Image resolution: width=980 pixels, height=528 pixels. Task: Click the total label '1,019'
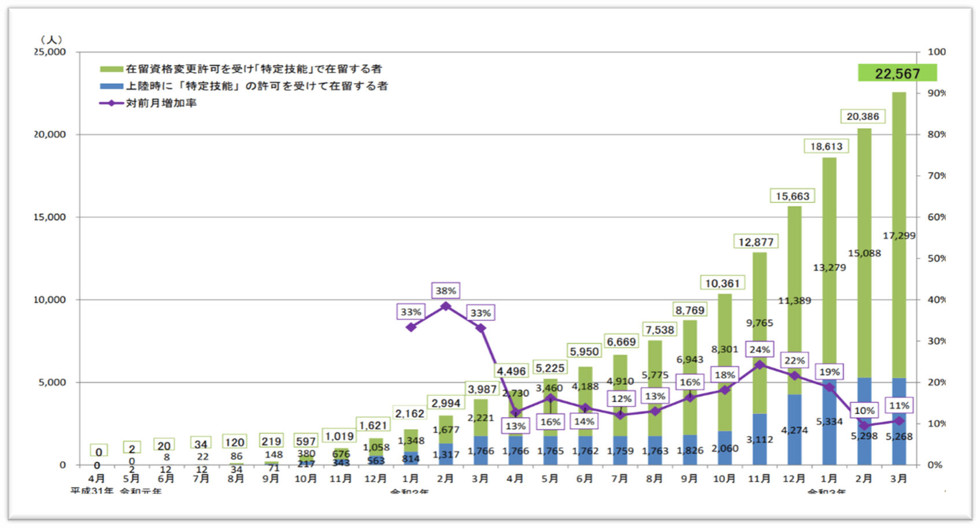click(x=339, y=437)
